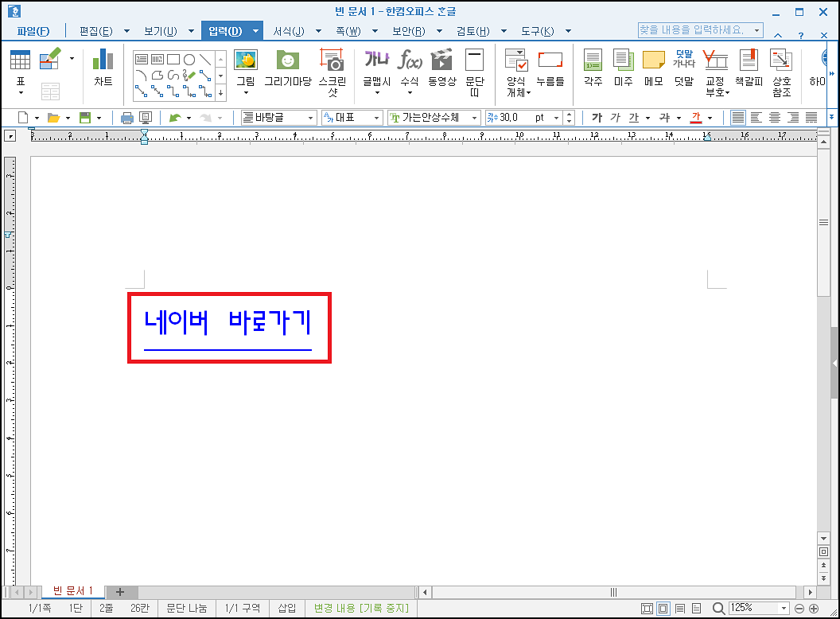Viewport: 840px width, 619px height.
Task: Apply left paragraph alignment
Action: [x=756, y=118]
